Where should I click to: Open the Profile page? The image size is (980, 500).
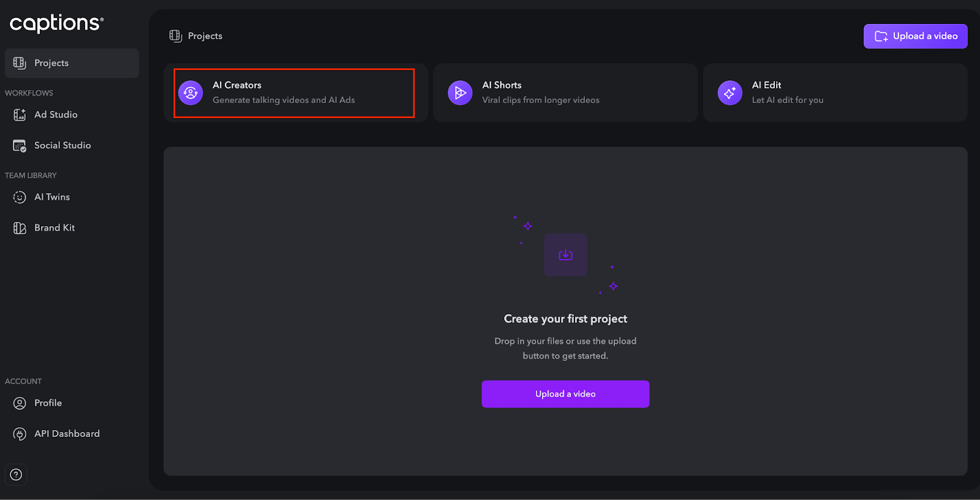72,403
